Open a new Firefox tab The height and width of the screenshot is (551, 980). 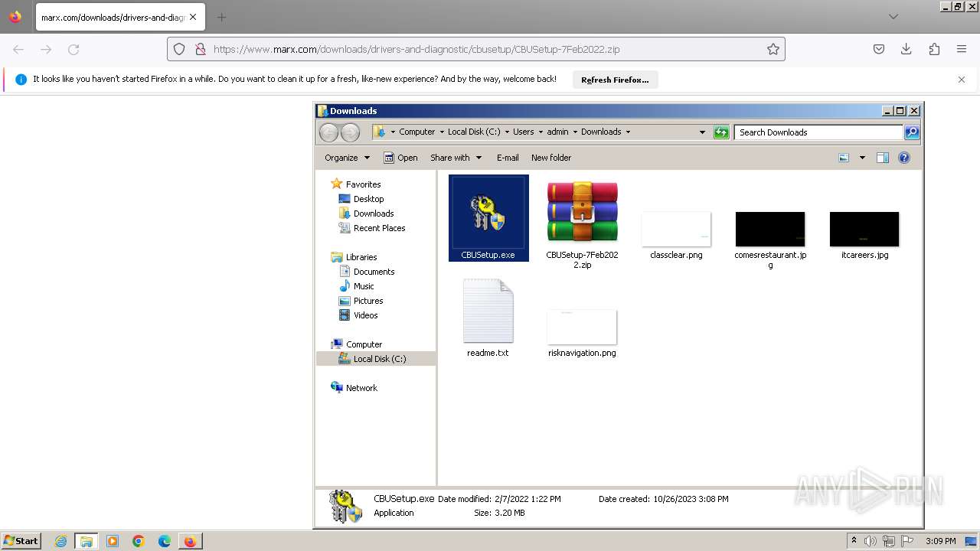(221, 17)
